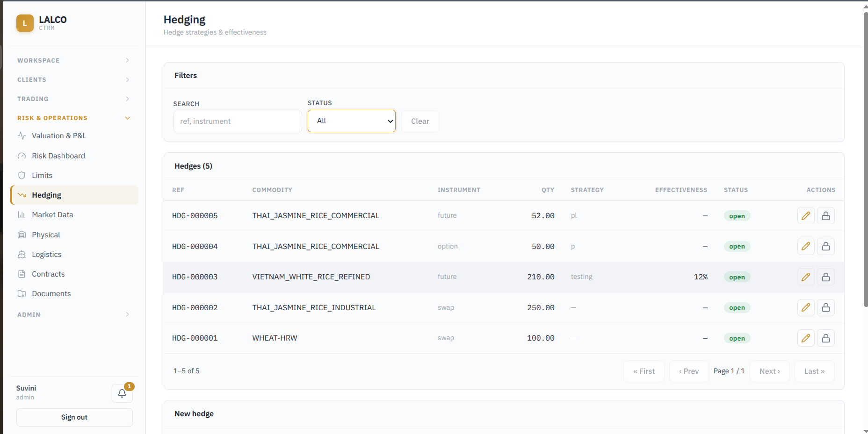Click the open status badge for HDG-000001

point(737,338)
